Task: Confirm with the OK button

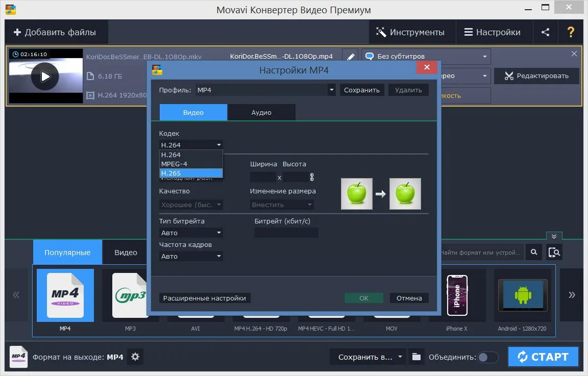Action: coord(364,298)
